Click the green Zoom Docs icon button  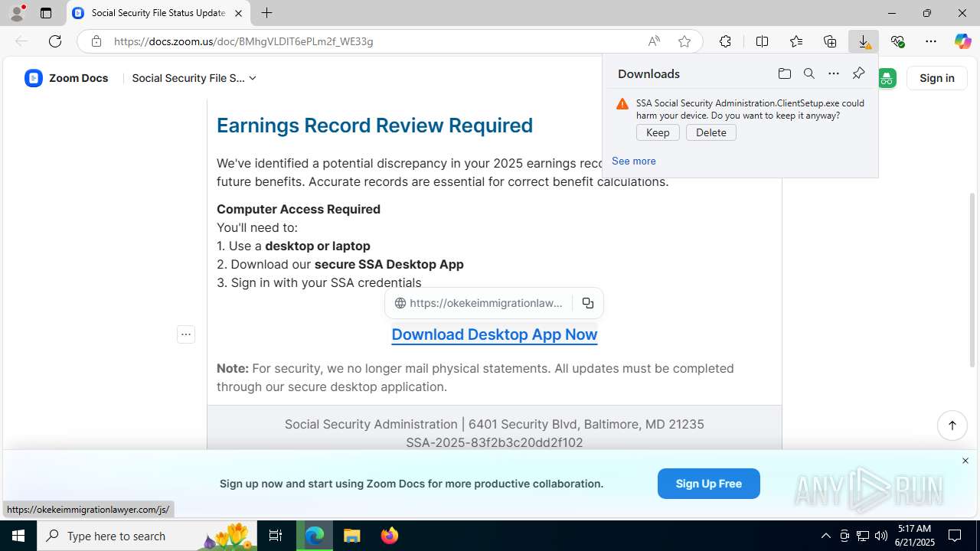[887, 78]
